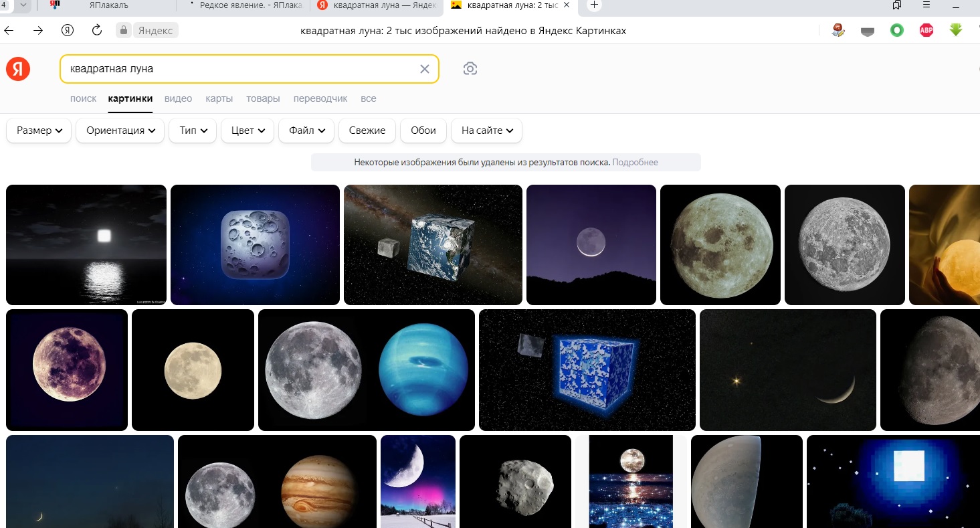980x528 pixels.
Task: Switch to the Редкое явление tab
Action: coord(245,5)
